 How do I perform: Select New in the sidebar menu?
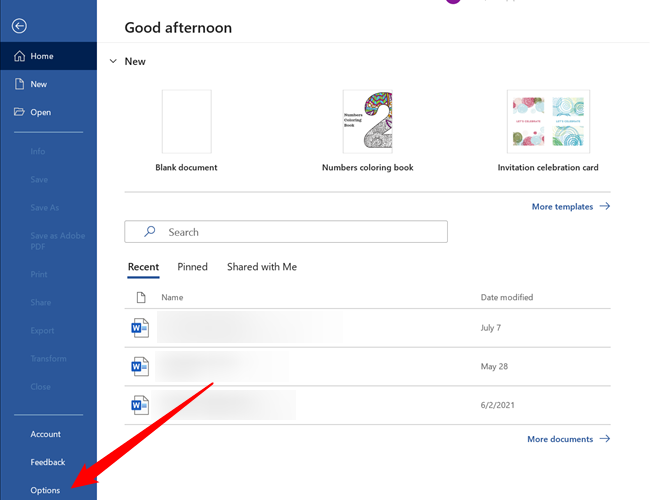(x=49, y=84)
